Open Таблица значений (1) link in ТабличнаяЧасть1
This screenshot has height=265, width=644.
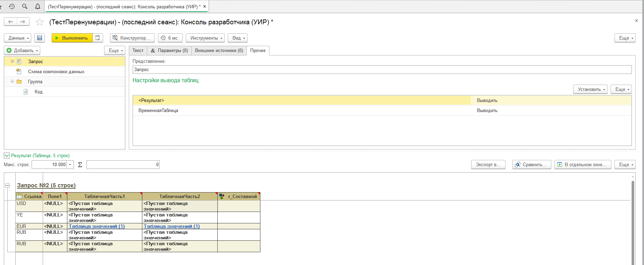[97, 226]
